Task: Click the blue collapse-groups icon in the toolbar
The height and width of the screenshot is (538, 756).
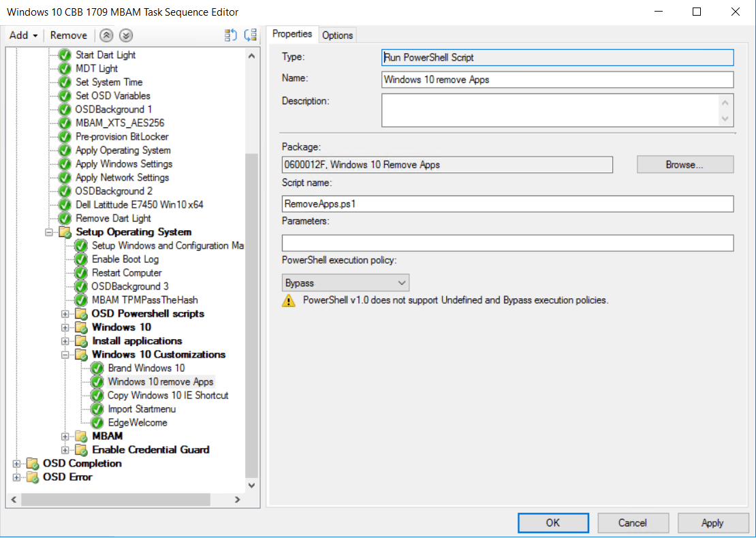Action: pos(230,35)
